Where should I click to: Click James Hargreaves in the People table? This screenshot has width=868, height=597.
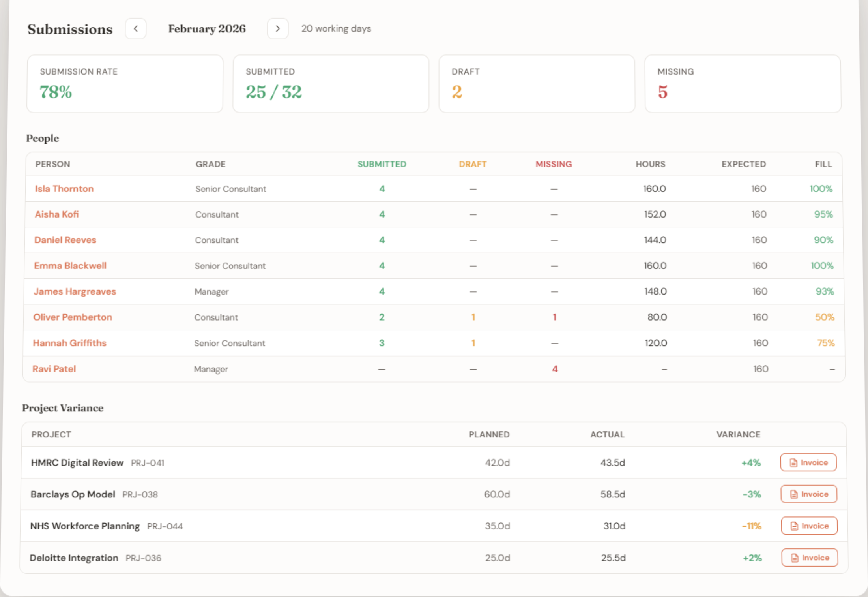(x=75, y=291)
